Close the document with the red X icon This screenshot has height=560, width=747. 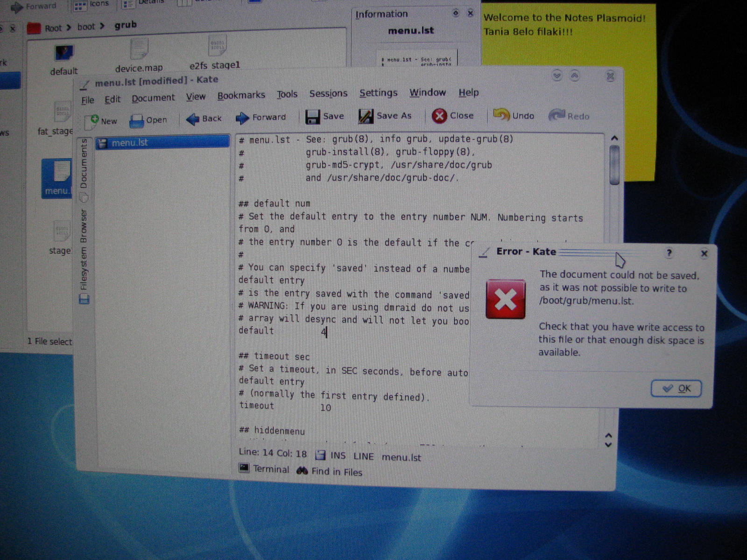click(439, 116)
